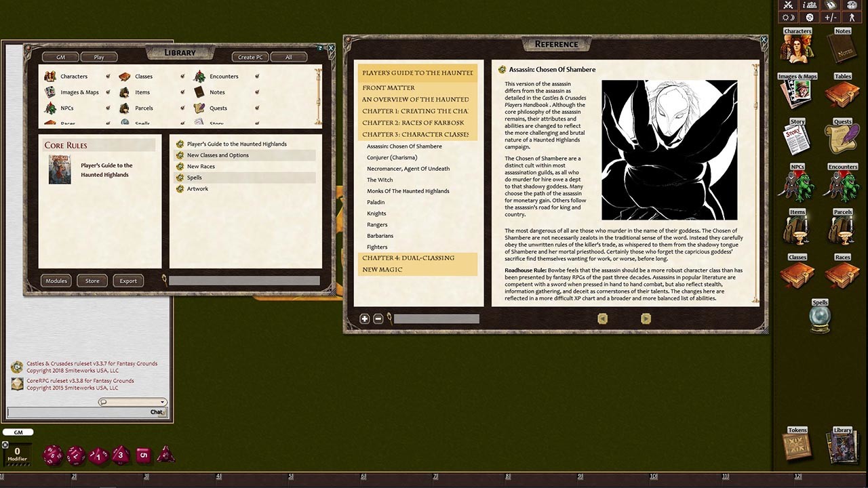
Task: Switch to the GM tab in Library
Action: coord(60,56)
